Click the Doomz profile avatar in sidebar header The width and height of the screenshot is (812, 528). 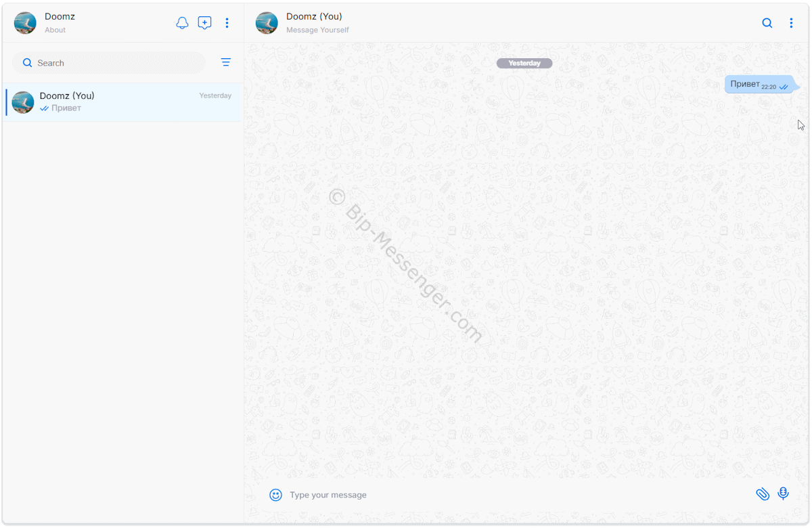(25, 23)
